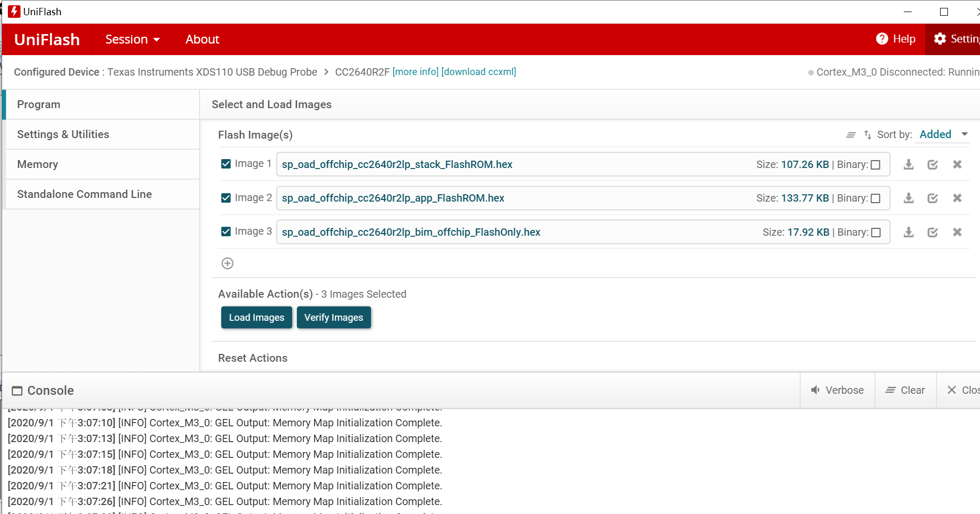Uncheck the Image 1 checkbox
The image size is (980, 514).
226,164
